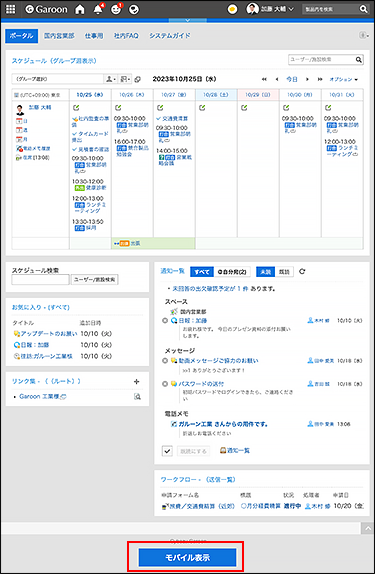Open the 社内FAQ tab
This screenshot has width=375, height=574.
(126, 36)
